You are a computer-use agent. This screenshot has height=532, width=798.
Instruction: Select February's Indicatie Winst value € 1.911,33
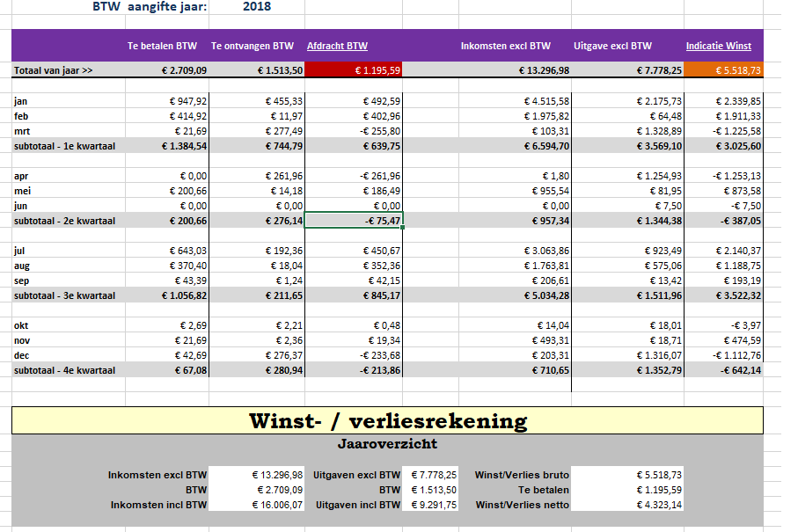tap(738, 116)
